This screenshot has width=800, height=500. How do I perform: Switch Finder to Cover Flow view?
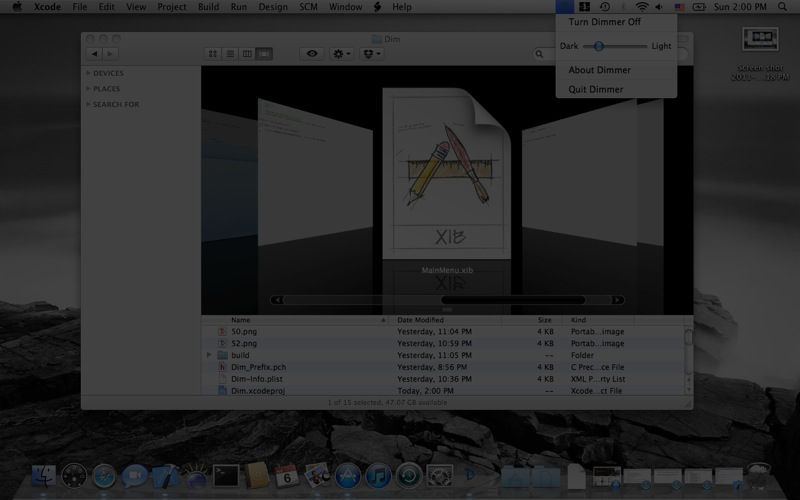coord(264,54)
